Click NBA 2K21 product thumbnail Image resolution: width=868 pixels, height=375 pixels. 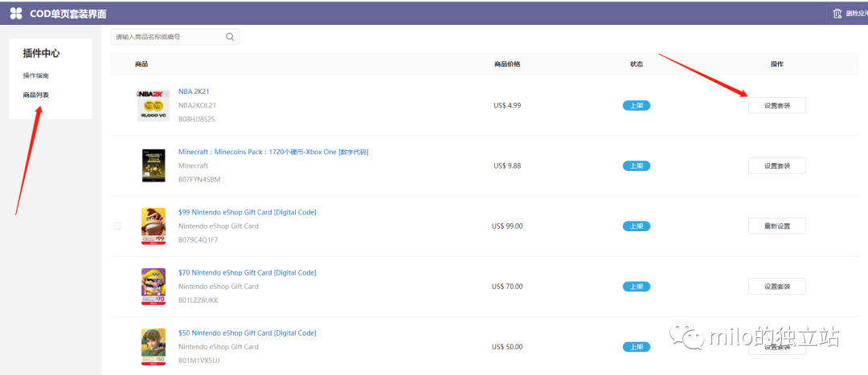tap(154, 106)
